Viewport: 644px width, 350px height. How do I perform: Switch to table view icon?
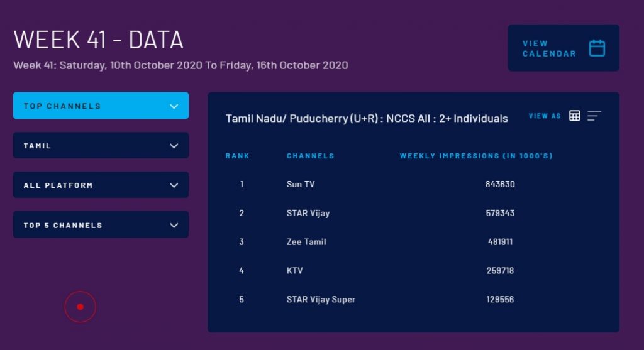point(574,116)
